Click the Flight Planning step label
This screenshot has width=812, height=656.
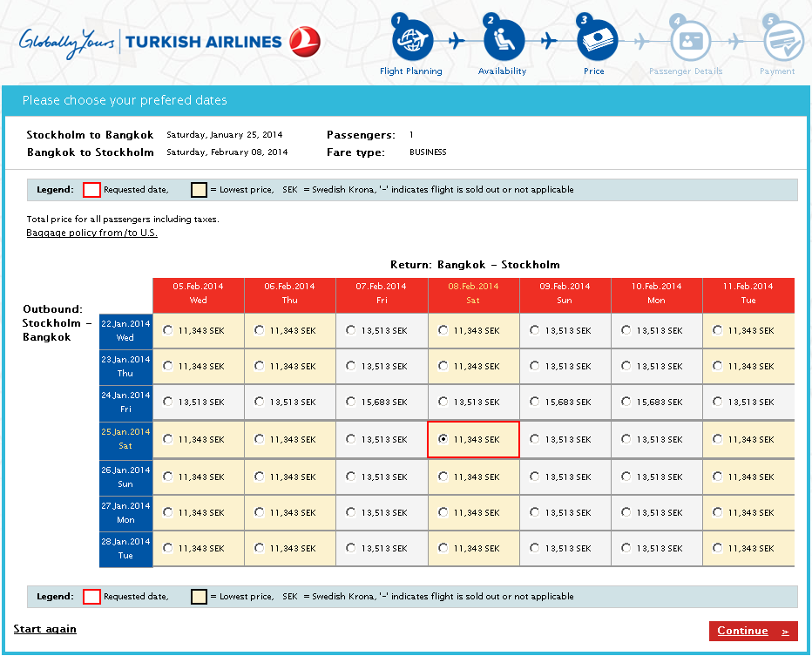[411, 71]
